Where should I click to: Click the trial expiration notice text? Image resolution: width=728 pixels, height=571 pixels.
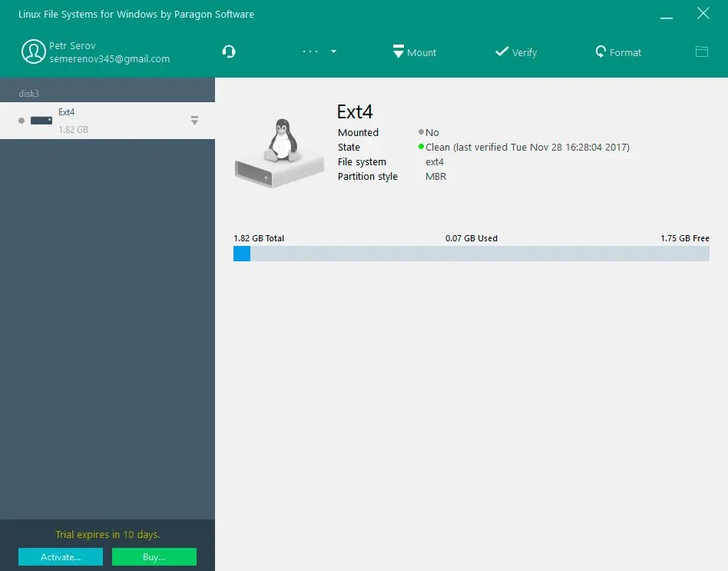[x=107, y=534]
